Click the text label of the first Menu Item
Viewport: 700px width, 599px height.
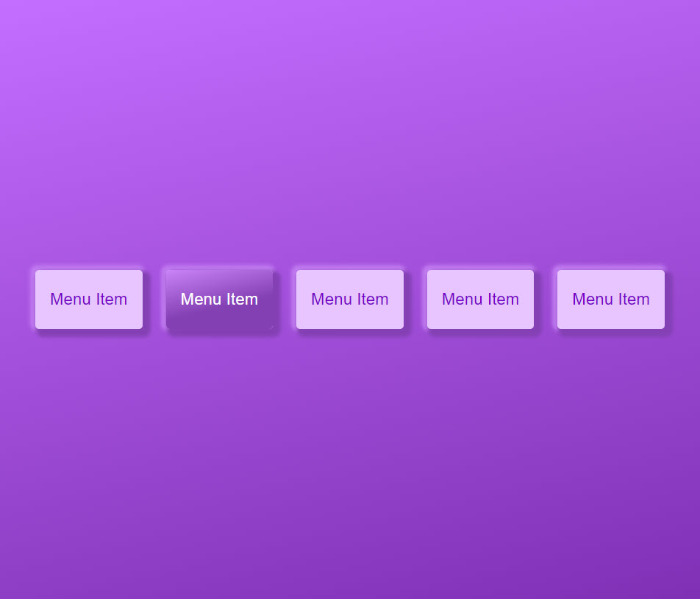point(89,299)
